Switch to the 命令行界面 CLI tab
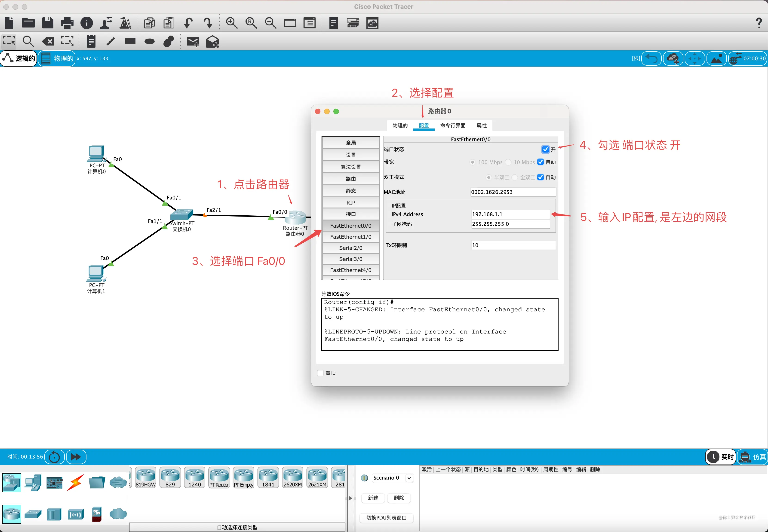Viewport: 768px width, 532px height. (452, 125)
